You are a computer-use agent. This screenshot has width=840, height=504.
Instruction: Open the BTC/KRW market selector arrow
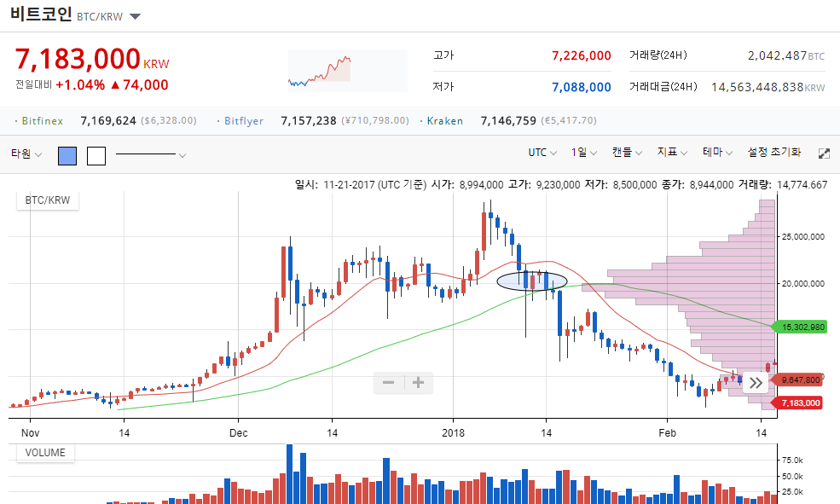[136, 16]
